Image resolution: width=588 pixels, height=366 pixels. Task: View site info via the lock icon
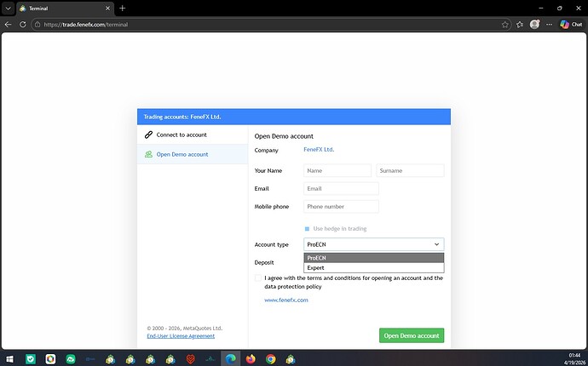coord(37,25)
